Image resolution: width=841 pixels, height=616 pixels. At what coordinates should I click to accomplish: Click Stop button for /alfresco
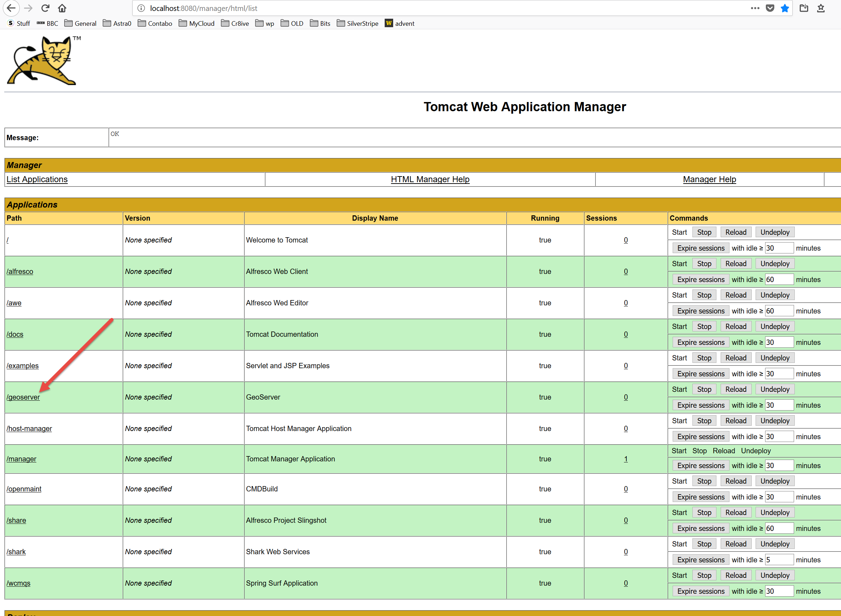tap(704, 264)
